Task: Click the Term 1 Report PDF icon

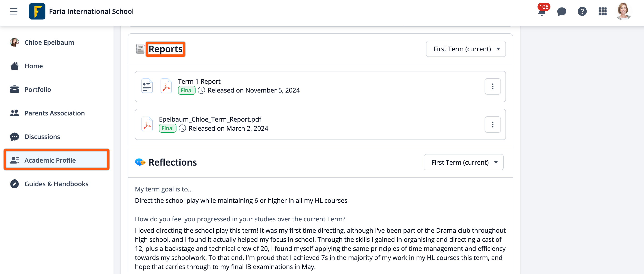Action: click(166, 86)
